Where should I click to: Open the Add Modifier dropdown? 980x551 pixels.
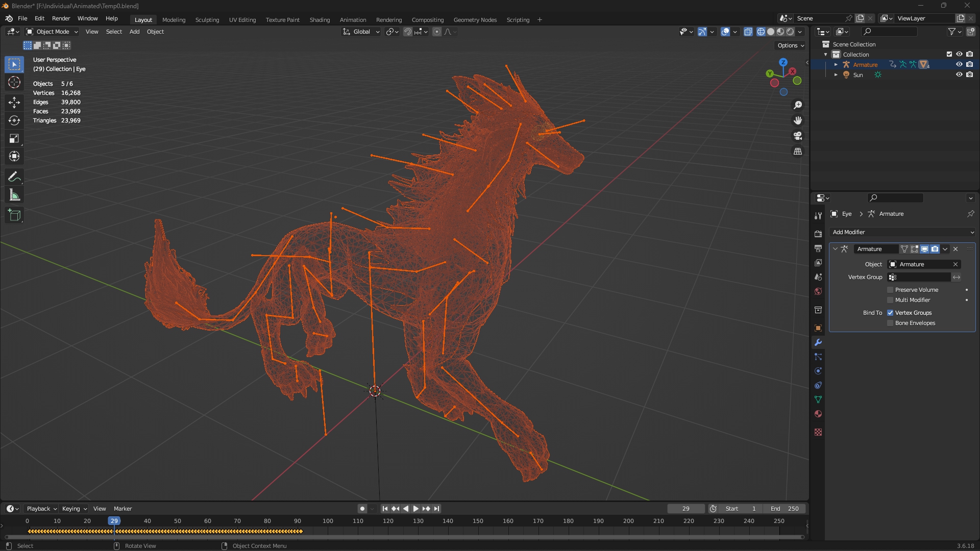pos(902,232)
